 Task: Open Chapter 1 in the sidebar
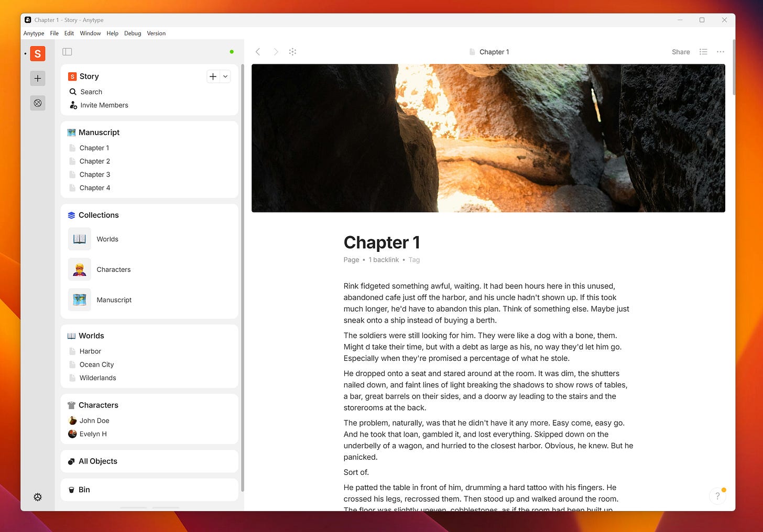tap(94, 148)
